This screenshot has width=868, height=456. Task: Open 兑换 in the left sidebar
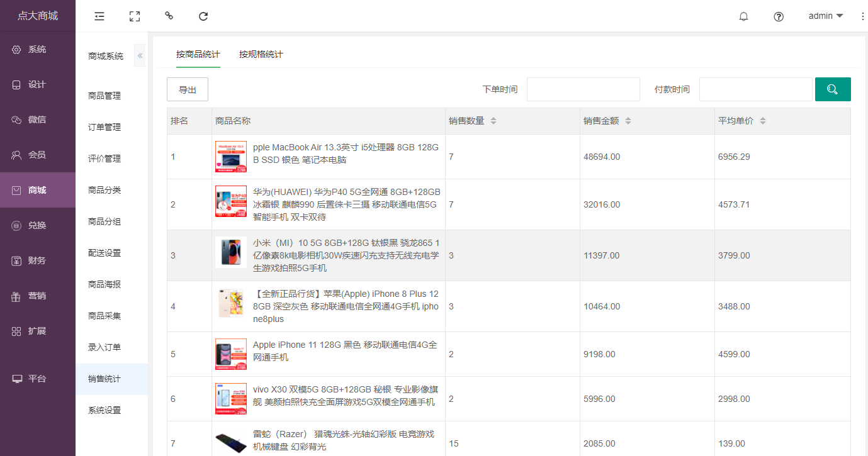tap(38, 225)
